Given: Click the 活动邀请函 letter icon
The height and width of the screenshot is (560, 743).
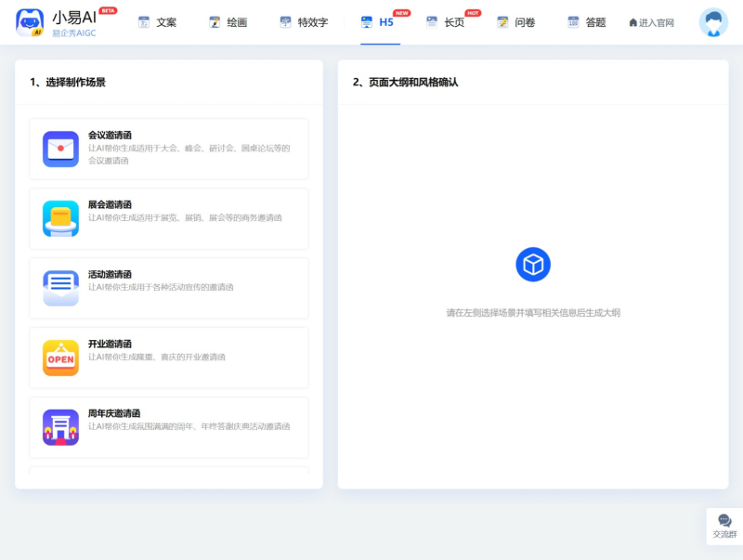Looking at the screenshot, I should coord(60,288).
